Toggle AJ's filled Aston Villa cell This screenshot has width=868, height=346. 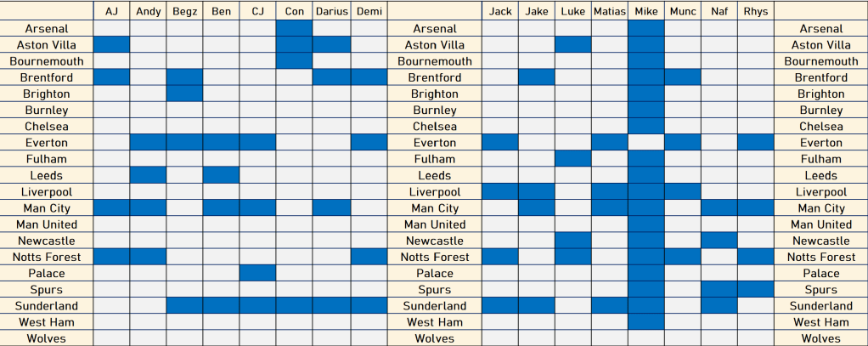tap(111, 45)
